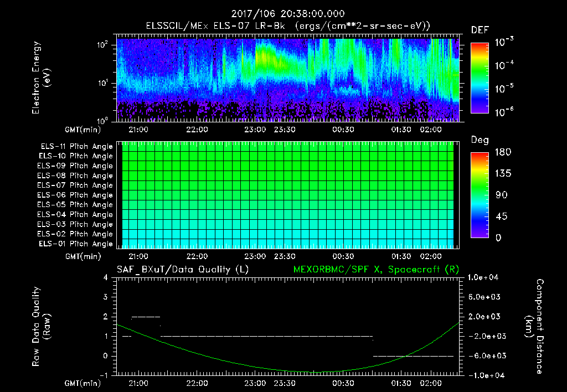This screenshot has height=392, width=567.
Task: Click the 10^-4 DEF scale value
Action: 504,65
